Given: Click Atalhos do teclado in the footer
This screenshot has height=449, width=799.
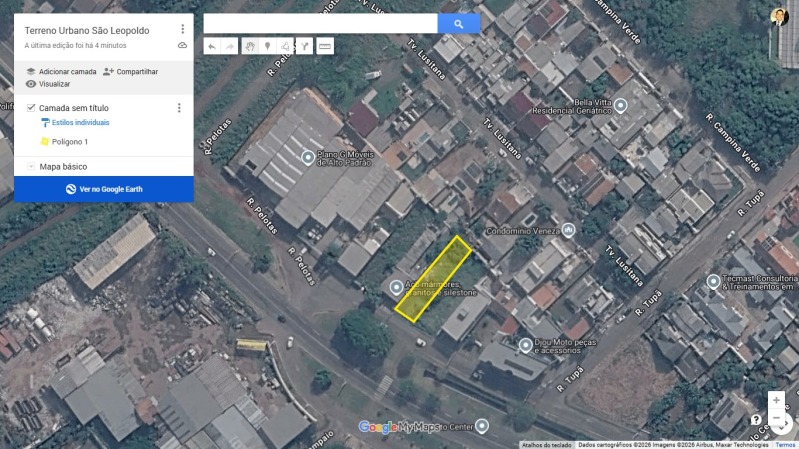Looking at the screenshot, I should [x=547, y=445].
